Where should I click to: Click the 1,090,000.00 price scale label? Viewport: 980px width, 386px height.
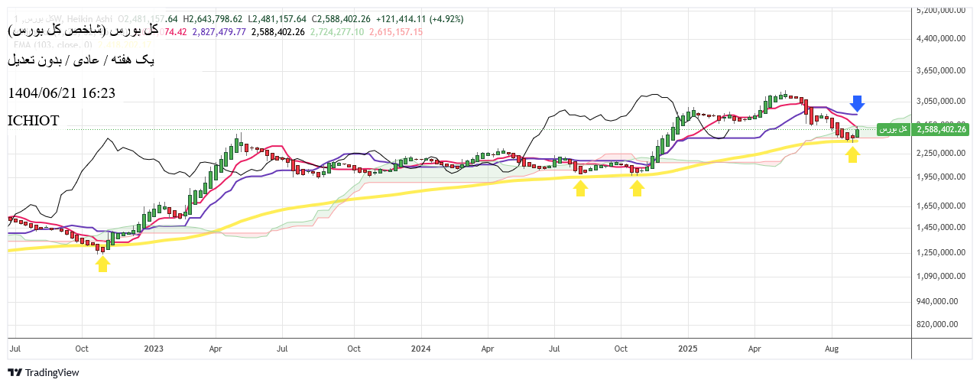pos(943,276)
